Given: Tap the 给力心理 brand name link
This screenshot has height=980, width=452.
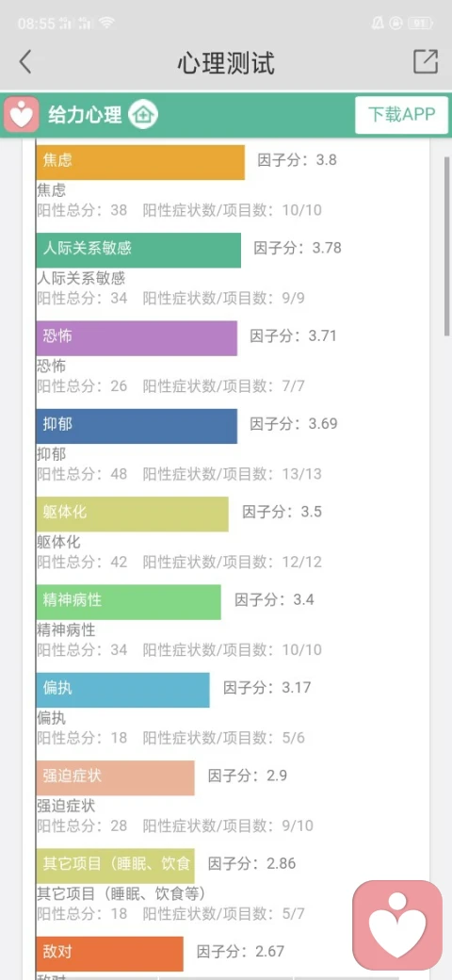Looking at the screenshot, I should click(x=85, y=115).
